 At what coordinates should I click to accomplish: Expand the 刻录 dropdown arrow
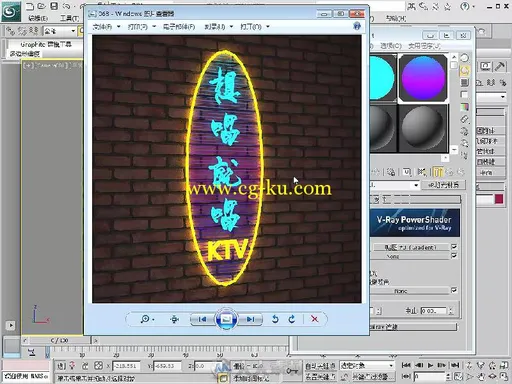click(231, 27)
